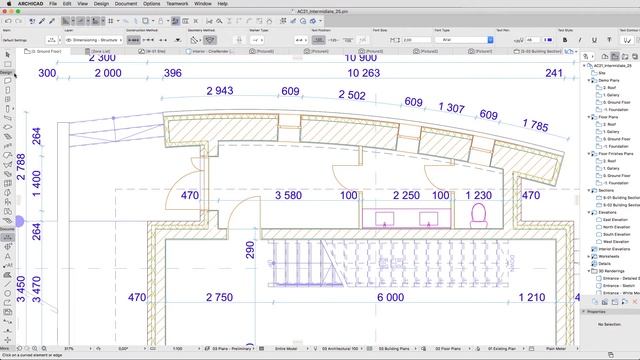
Task: Toggle Strikethrough text style
Action: [609, 40]
